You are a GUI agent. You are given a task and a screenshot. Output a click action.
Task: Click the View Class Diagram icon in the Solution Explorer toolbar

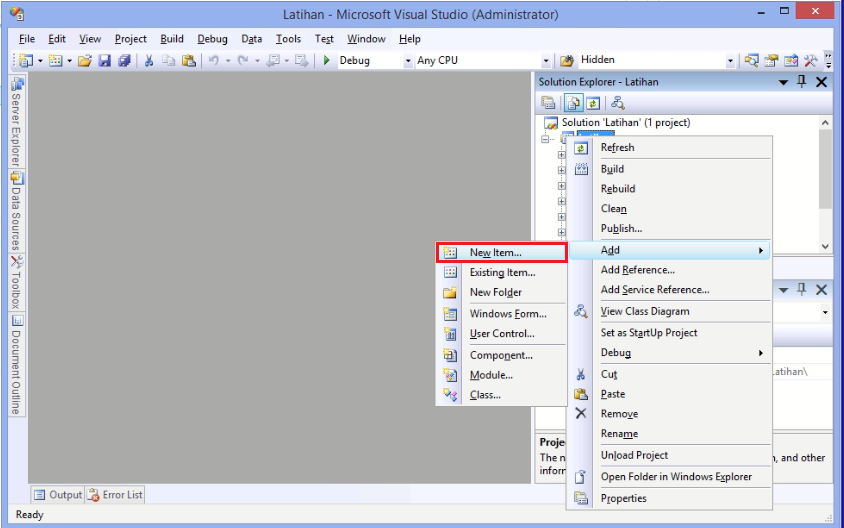click(618, 102)
